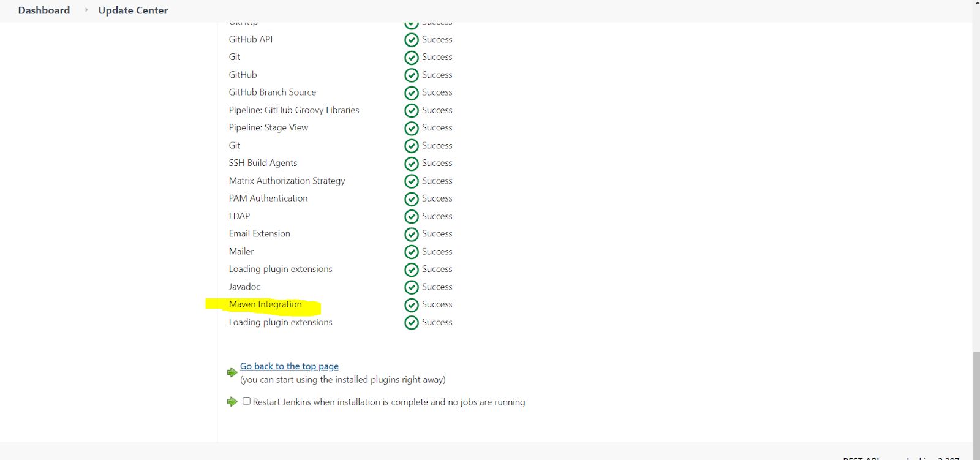This screenshot has width=980, height=460.
Task: Click the Success text in the GitHub API row
Action: 437,39
